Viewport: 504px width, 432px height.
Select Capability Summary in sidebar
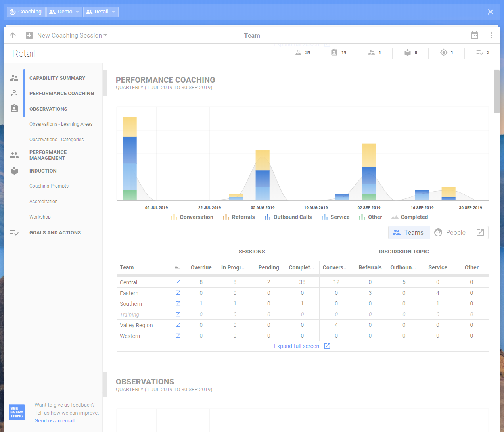[57, 78]
